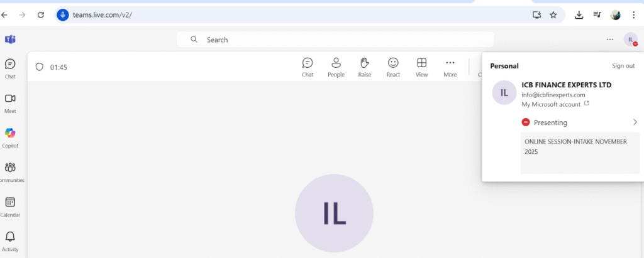Raise hand in the meeting

click(365, 67)
